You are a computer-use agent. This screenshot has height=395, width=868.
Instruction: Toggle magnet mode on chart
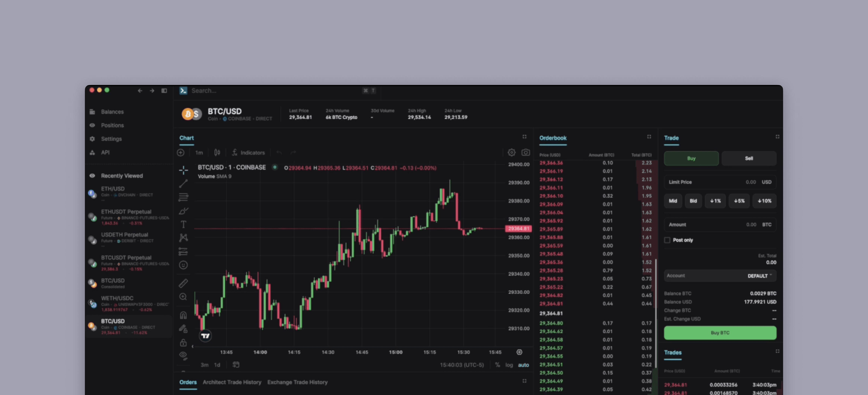point(183,315)
